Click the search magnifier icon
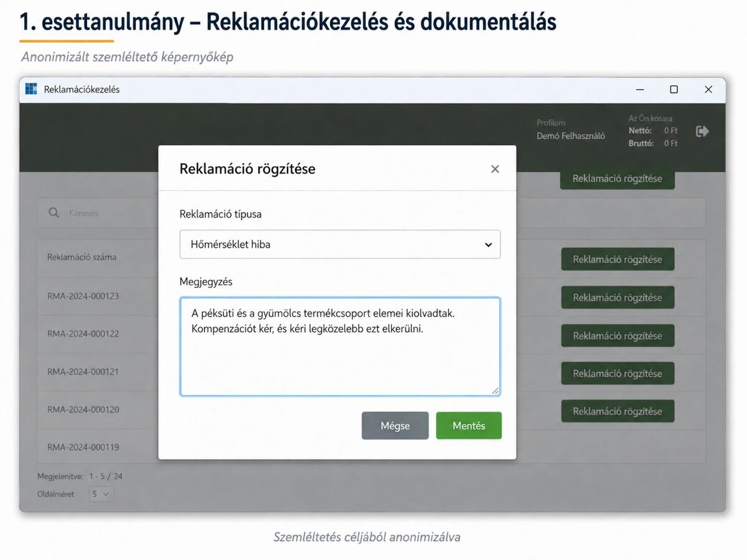Image resolution: width=747 pixels, height=560 pixels. click(54, 213)
